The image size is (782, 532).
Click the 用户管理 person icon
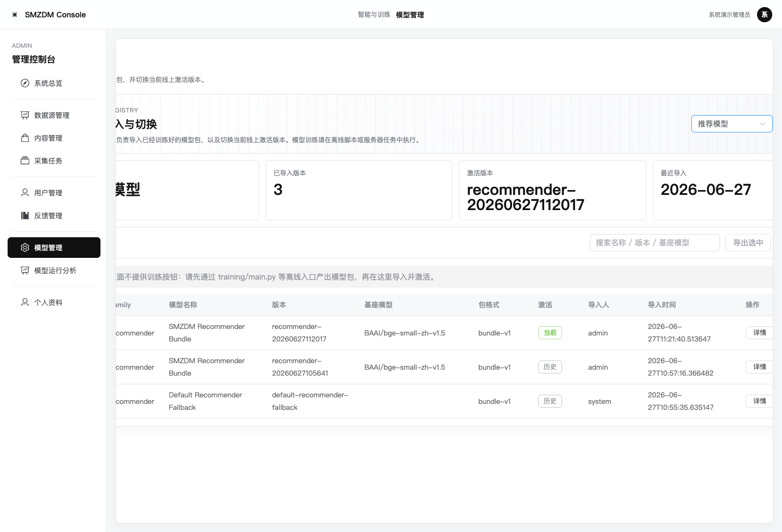pyautogui.click(x=25, y=193)
